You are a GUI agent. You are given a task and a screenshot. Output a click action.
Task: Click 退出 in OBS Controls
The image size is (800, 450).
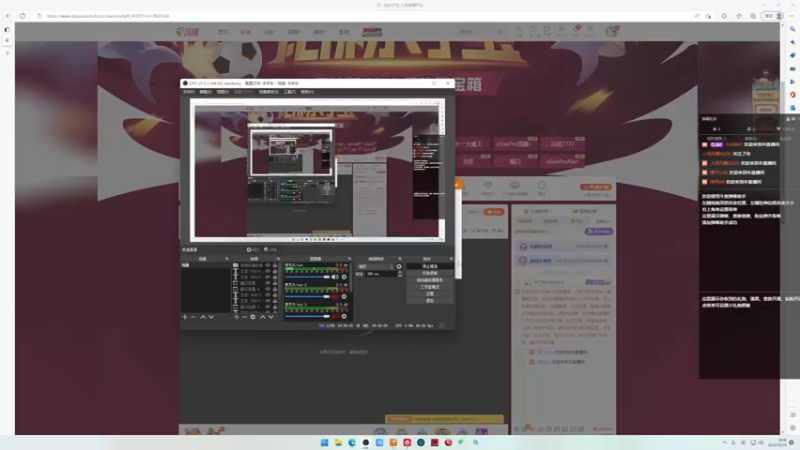pos(430,301)
